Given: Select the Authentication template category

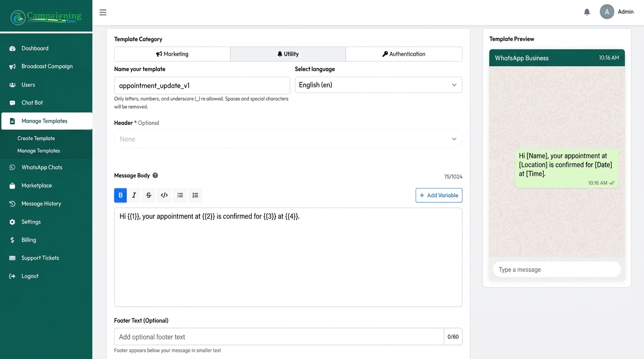Looking at the screenshot, I should pos(404,54).
